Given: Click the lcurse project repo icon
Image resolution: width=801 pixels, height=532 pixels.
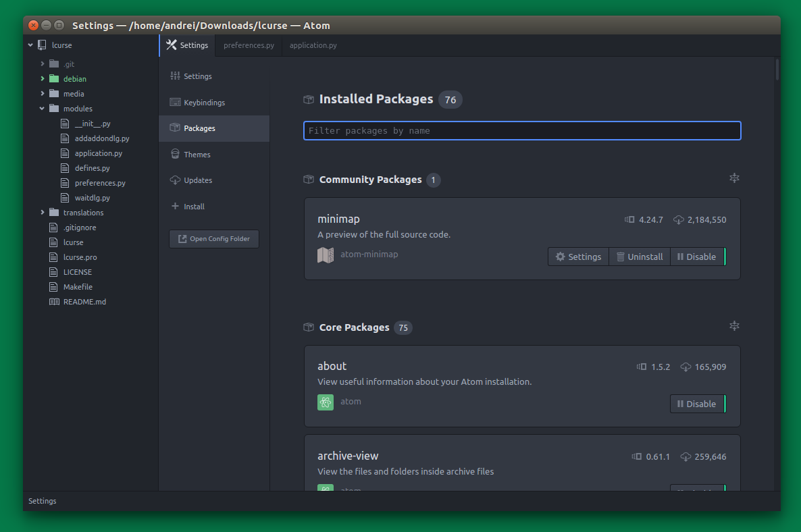Looking at the screenshot, I should coord(42,45).
